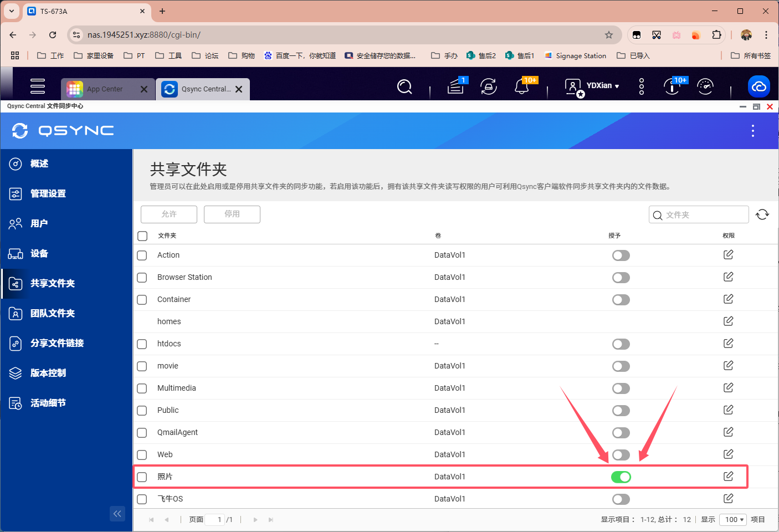Toggle sync grant for QmailAgent folder
This screenshot has height=532, width=779.
[x=621, y=433]
